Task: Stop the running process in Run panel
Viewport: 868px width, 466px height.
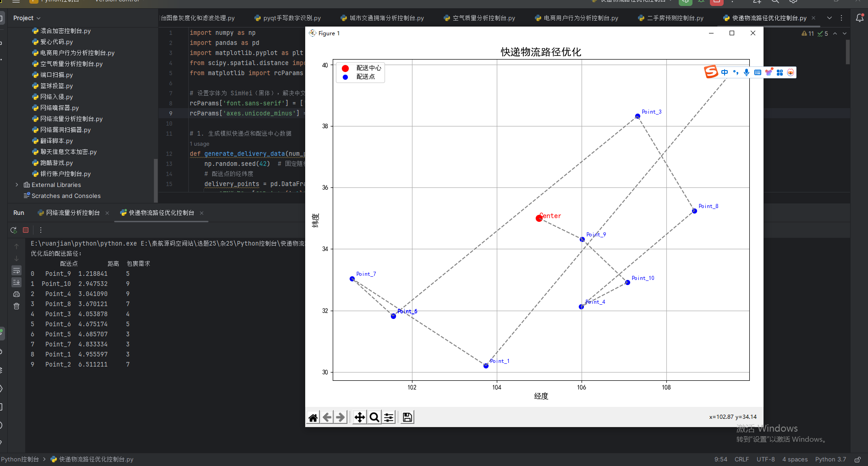Action: [x=26, y=230]
